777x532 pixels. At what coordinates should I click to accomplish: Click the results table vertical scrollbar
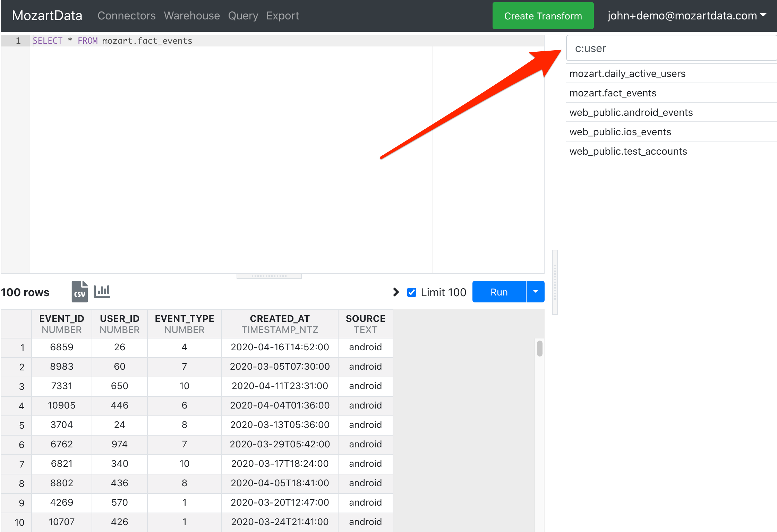tap(539, 349)
